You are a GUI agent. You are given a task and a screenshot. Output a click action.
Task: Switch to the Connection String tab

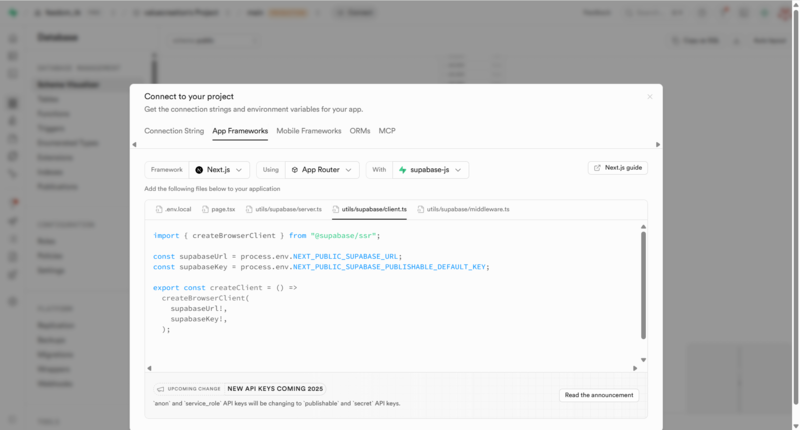(x=174, y=131)
